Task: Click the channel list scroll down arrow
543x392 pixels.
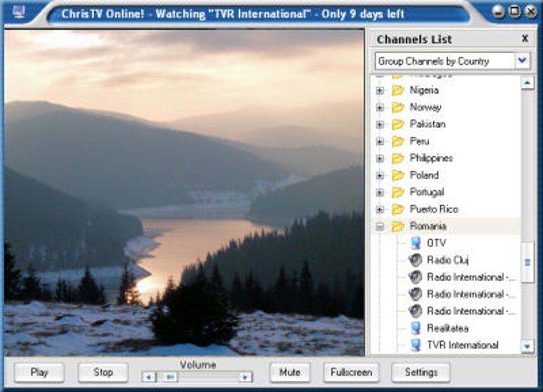Action: (x=527, y=346)
